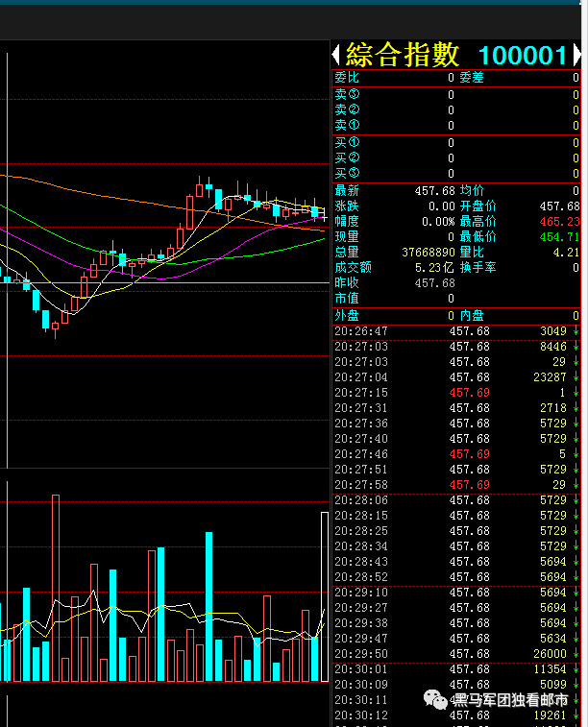Click the 现量 label
Screen dimensions: 588x727
tap(347, 236)
